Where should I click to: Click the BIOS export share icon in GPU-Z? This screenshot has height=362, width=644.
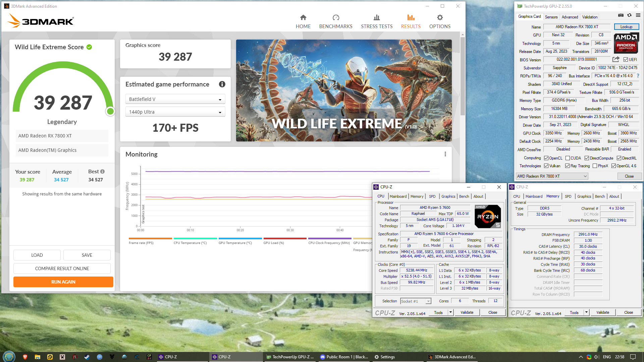[616, 59]
